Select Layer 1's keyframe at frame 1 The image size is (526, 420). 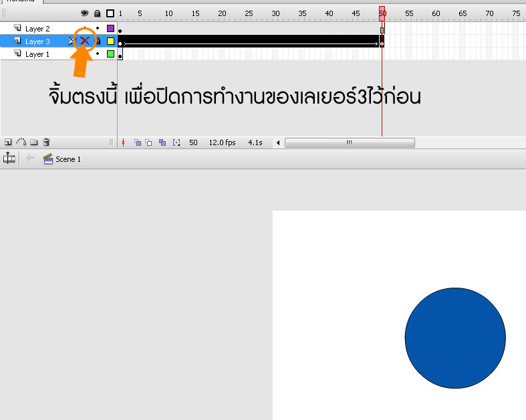[120, 54]
